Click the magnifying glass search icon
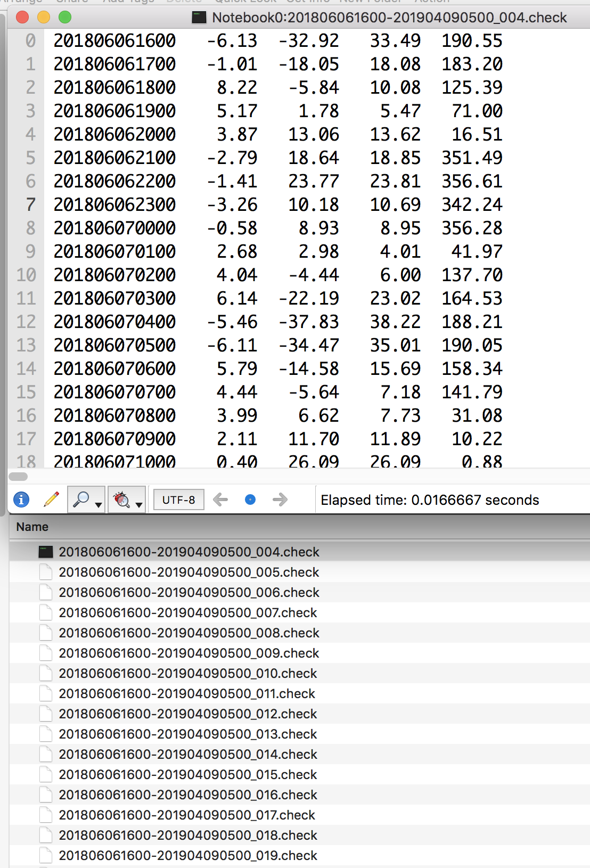590x868 pixels. pos(80,499)
